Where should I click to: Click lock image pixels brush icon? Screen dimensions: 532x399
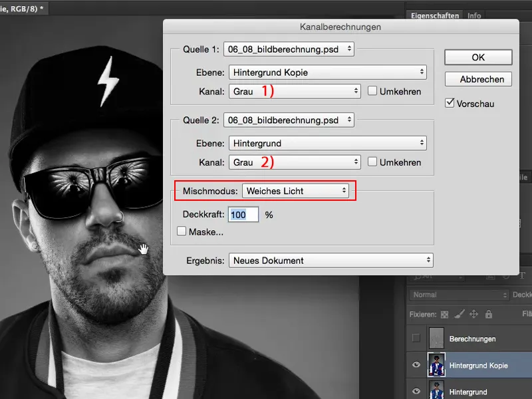pos(459,315)
